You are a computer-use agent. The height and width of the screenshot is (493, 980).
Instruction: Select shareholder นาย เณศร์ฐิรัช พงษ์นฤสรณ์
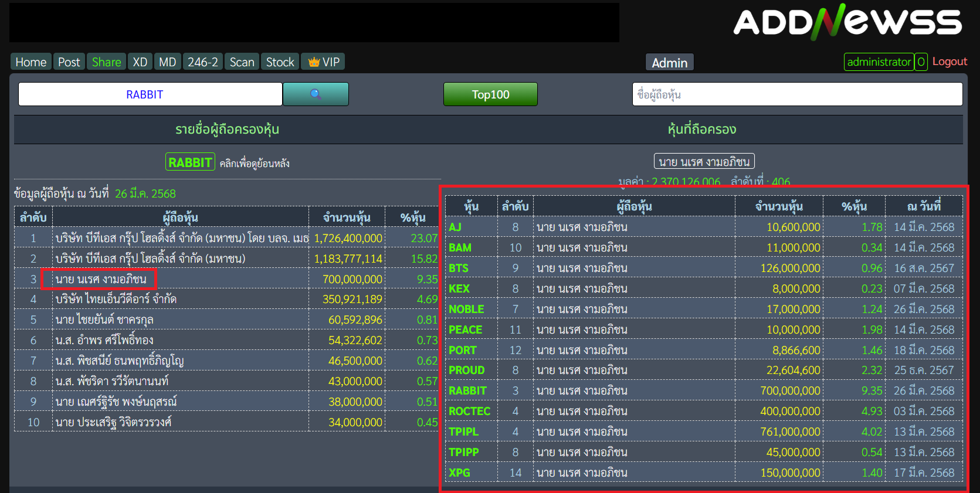coord(116,402)
